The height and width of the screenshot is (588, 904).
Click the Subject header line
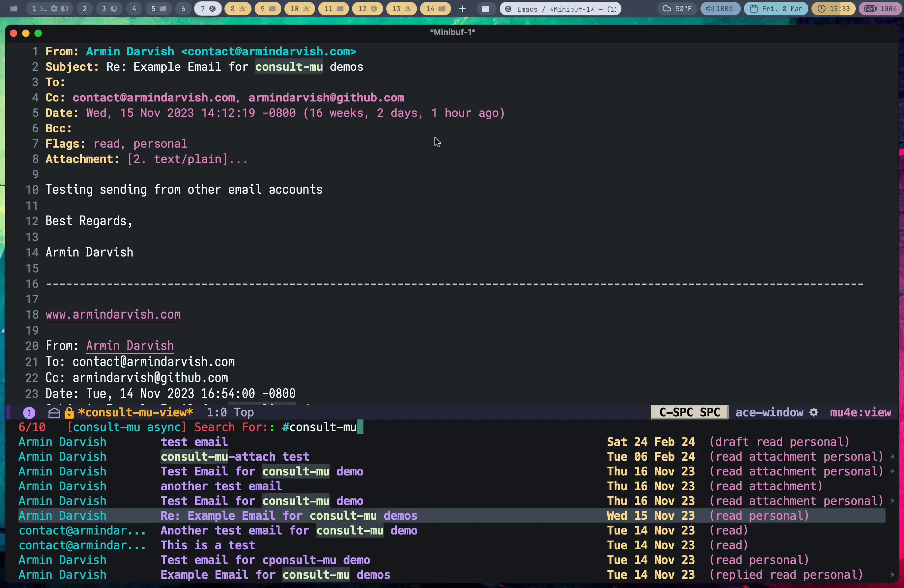coord(204,67)
